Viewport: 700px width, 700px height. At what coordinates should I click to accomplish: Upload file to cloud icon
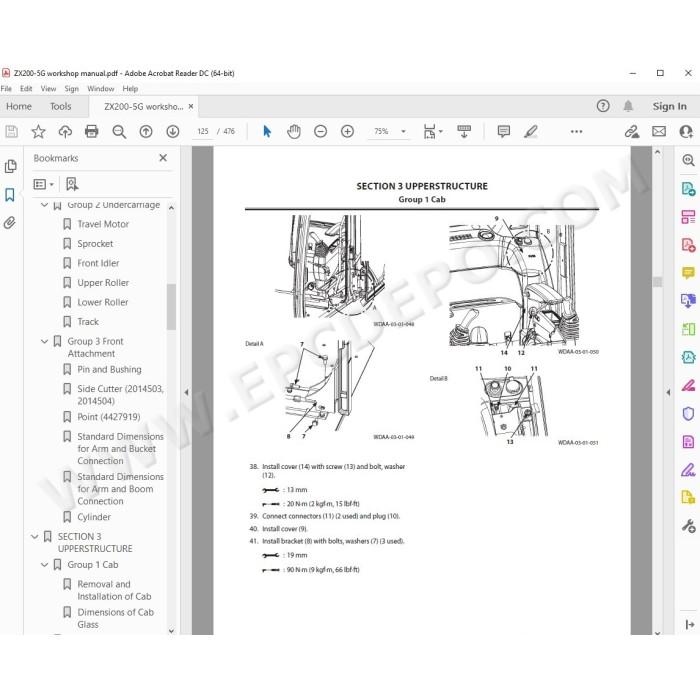(65, 131)
